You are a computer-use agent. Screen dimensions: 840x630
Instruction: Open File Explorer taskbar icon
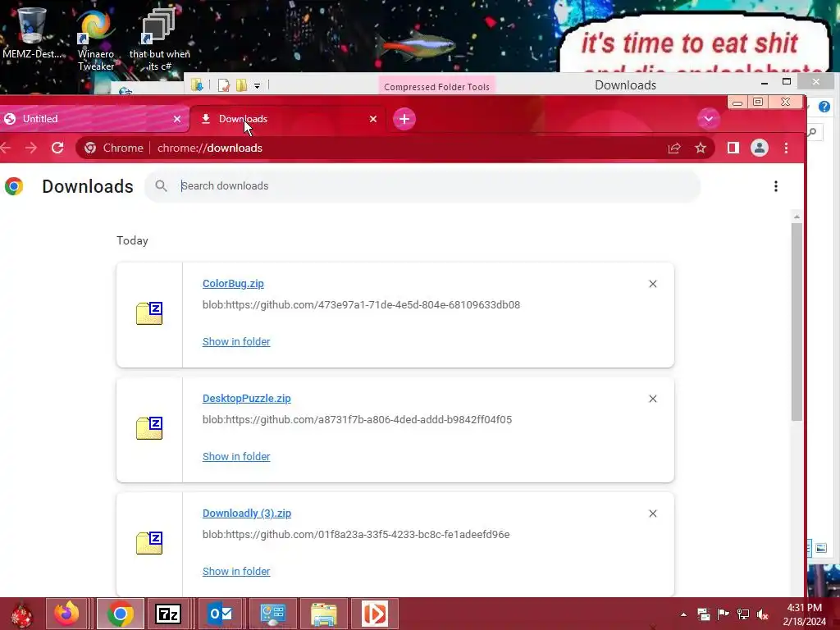[323, 614]
